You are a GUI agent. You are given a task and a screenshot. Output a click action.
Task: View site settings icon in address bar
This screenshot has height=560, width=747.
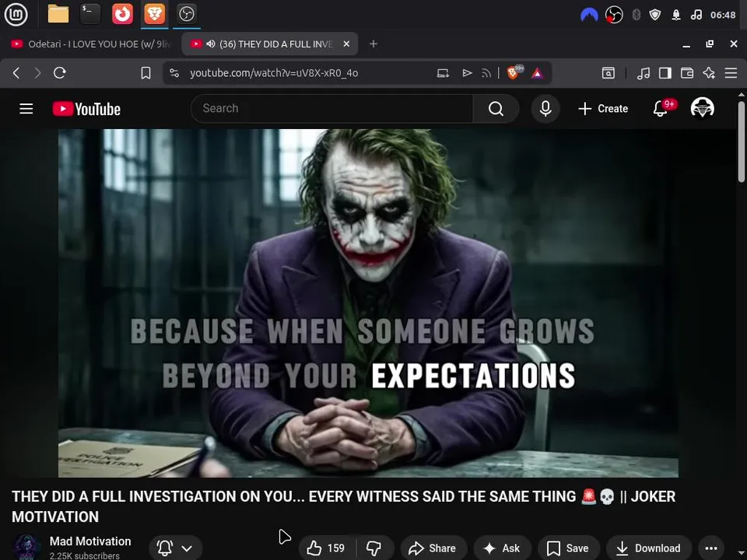tap(174, 73)
